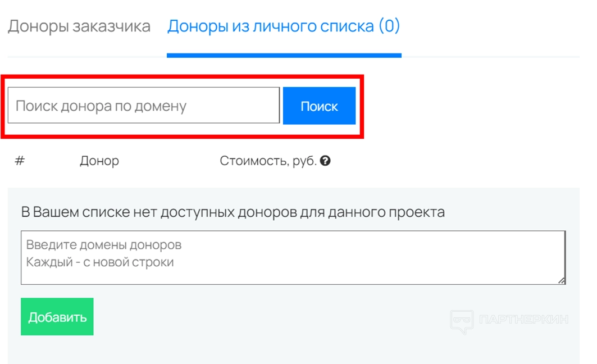597x364 pixels.
Task: Click the 'Каждый - с новой строки' placeholder line
Action: 100,262
